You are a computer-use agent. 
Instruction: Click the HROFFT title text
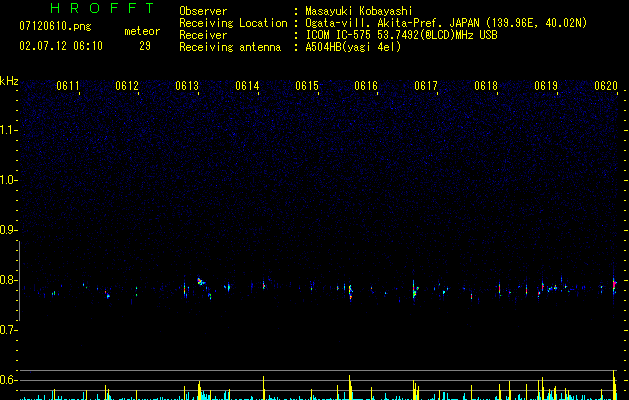coord(102,8)
